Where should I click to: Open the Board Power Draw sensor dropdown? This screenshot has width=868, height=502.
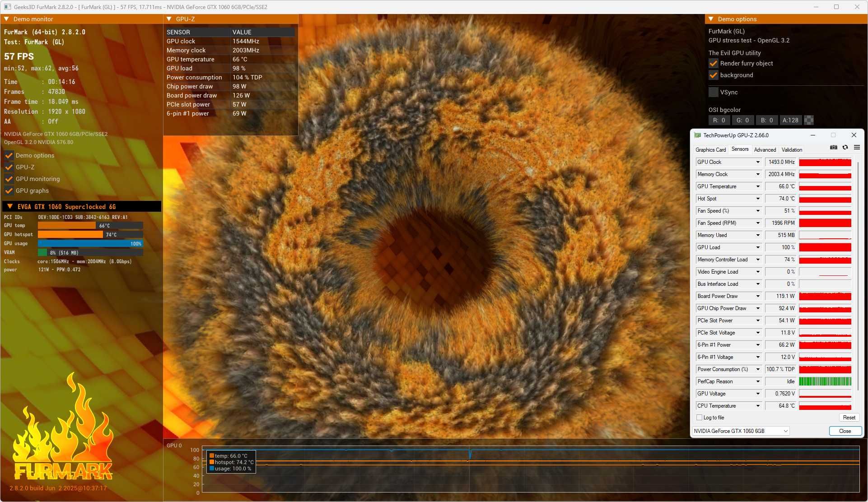tap(758, 296)
